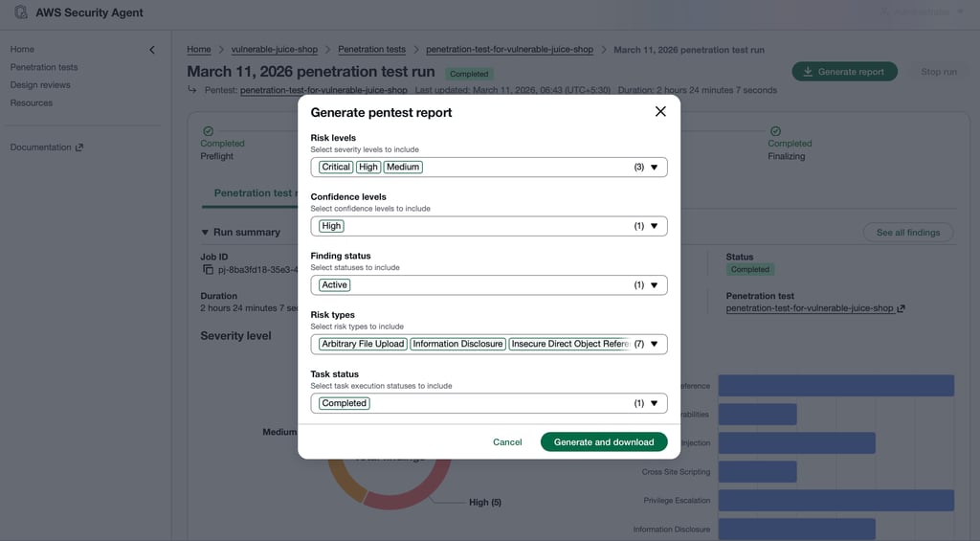The width and height of the screenshot is (980, 541).
Task: Open external link icon beside penetration test name
Action: [901, 308]
